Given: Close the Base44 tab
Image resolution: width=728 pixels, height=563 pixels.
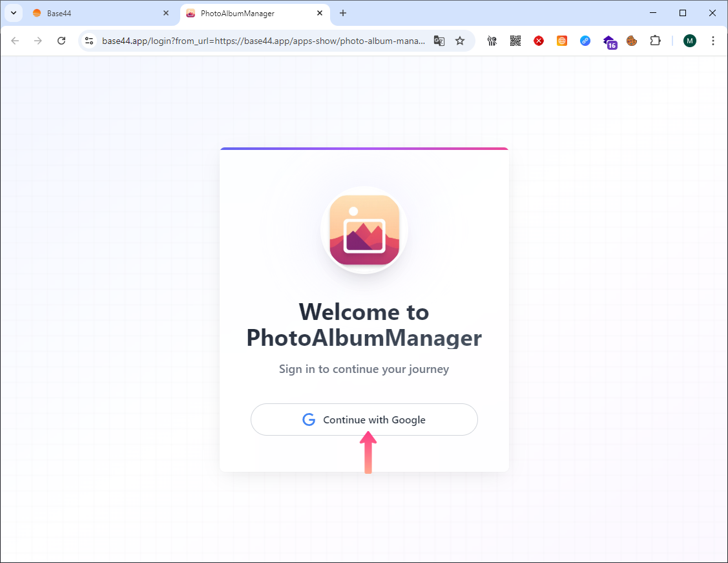Looking at the screenshot, I should point(166,13).
